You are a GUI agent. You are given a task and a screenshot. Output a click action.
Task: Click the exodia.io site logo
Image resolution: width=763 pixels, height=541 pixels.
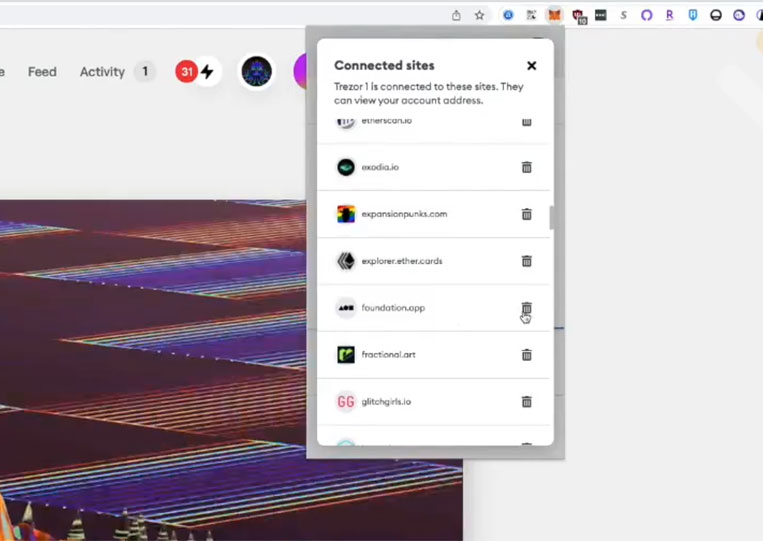[x=346, y=167]
